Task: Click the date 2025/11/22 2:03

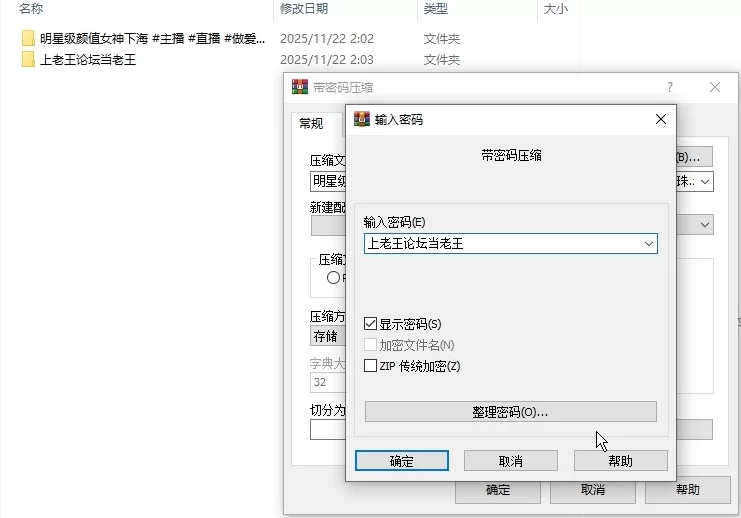Action: click(327, 60)
